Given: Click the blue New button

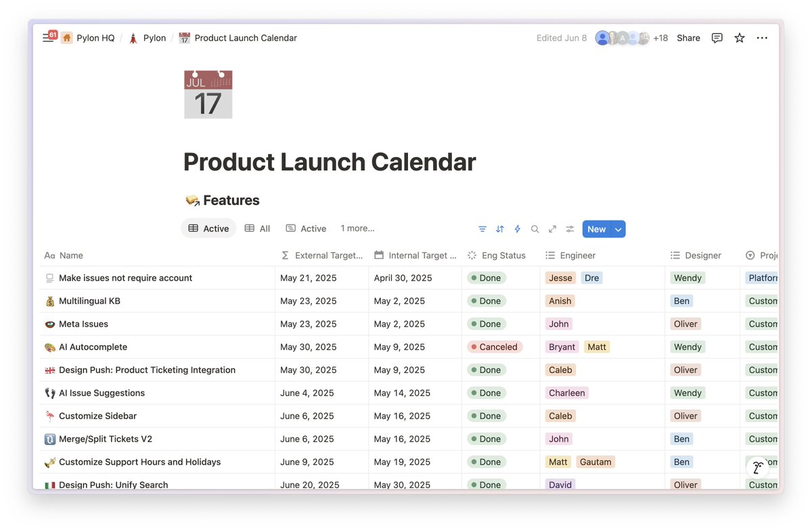Looking at the screenshot, I should pyautogui.click(x=596, y=229).
